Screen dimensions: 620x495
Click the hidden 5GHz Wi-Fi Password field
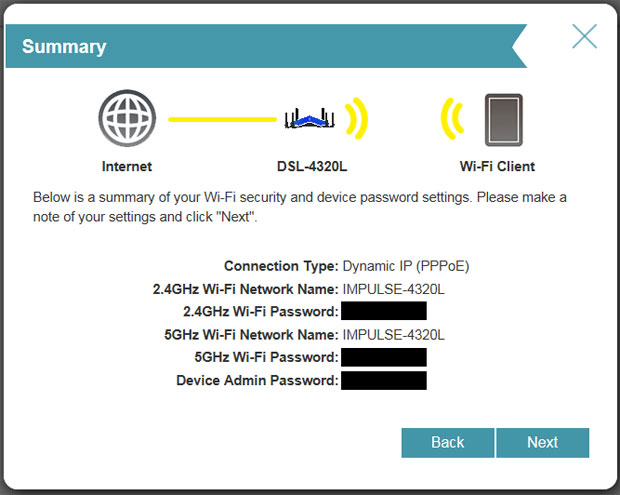tap(384, 357)
